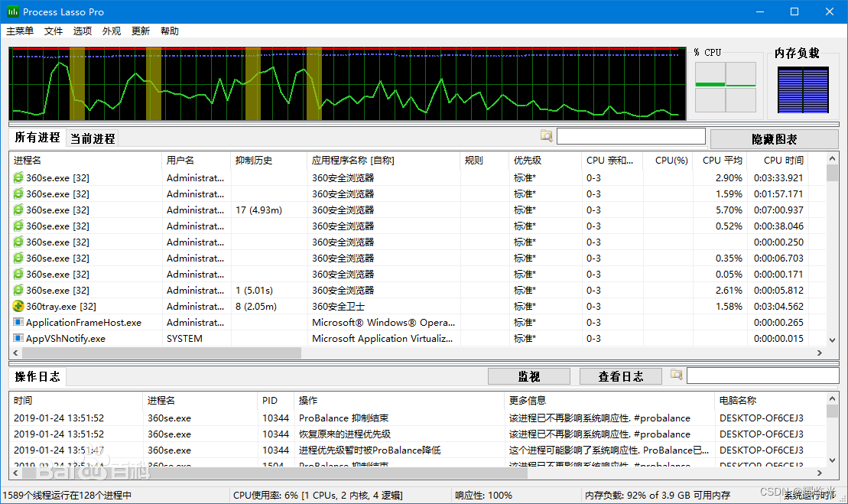Select the 操作日志 tab
The image size is (848, 504).
pos(37,376)
